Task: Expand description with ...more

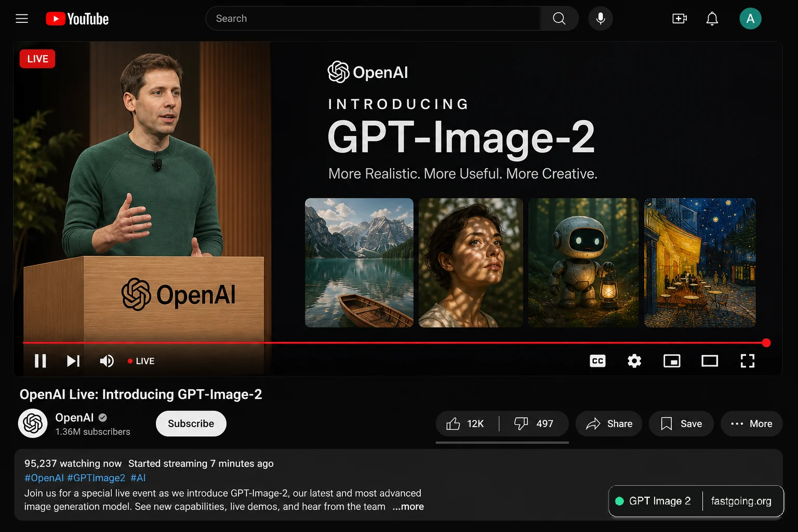Action: point(408,507)
